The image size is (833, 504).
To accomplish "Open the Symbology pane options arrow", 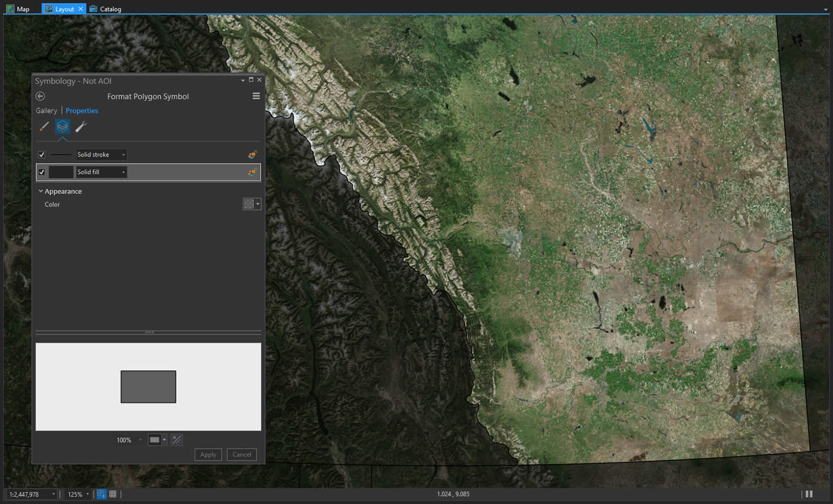I will coord(243,80).
